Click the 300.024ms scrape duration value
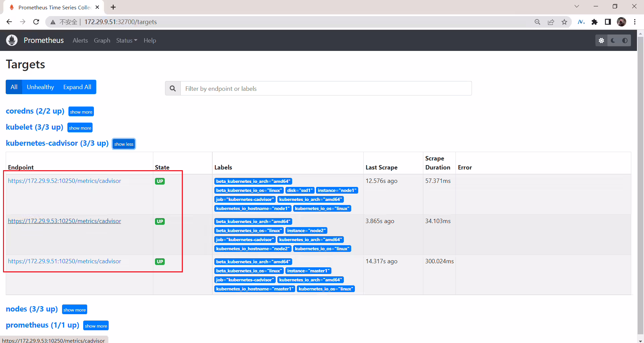This screenshot has width=644, height=343. tap(439, 261)
